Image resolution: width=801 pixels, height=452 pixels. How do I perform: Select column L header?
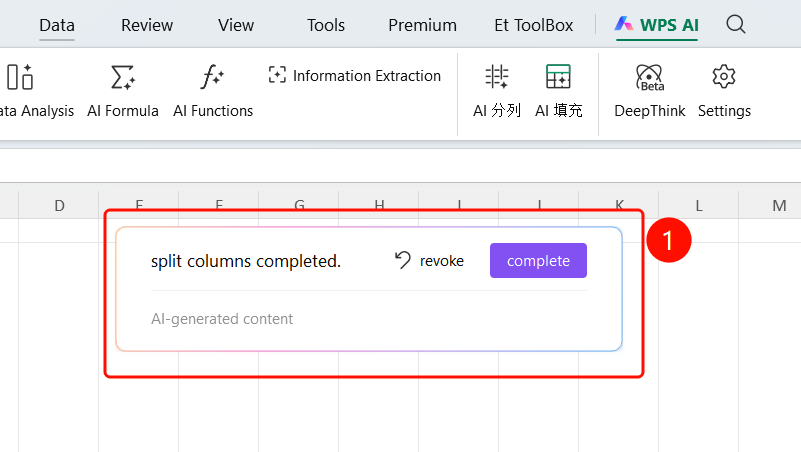pyautogui.click(x=698, y=205)
